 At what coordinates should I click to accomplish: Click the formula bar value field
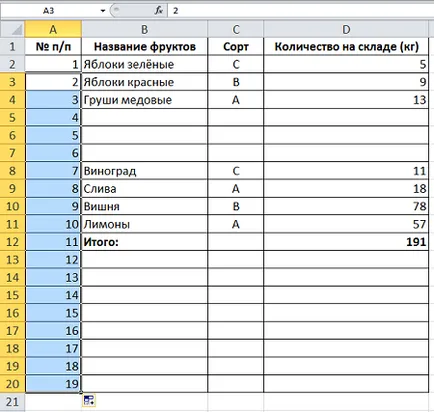pos(301,11)
